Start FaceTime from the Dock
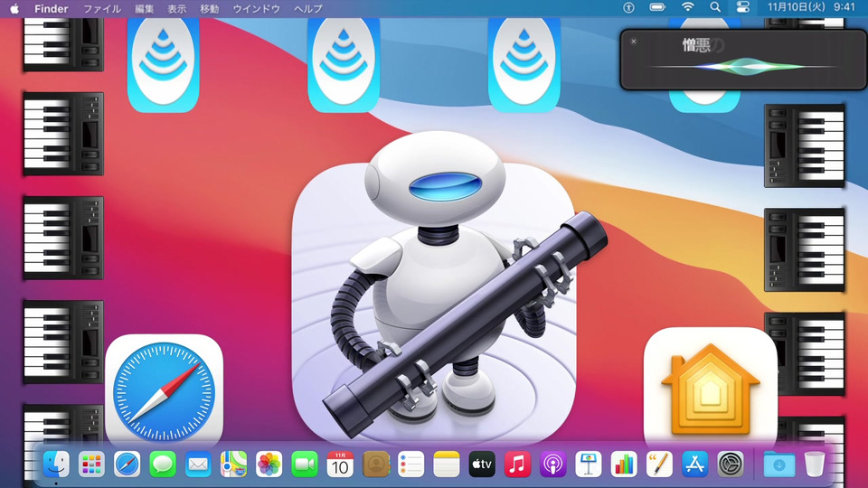This screenshot has height=488, width=868. point(305,465)
